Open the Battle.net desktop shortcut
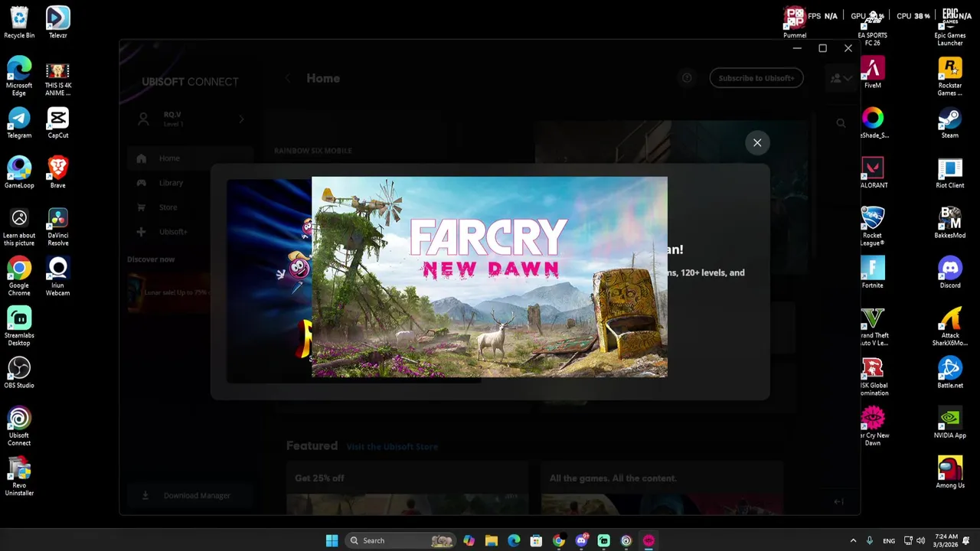The height and width of the screenshot is (551, 980). point(949,373)
